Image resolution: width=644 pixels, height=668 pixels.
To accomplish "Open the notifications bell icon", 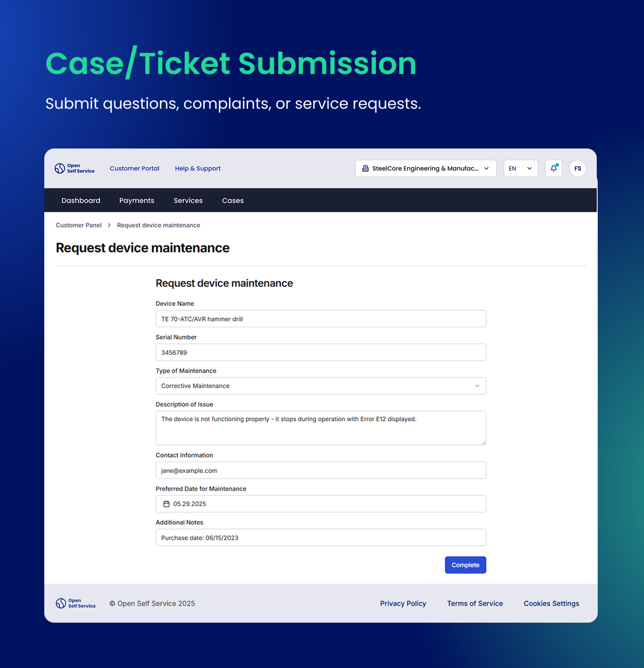I will [x=553, y=168].
